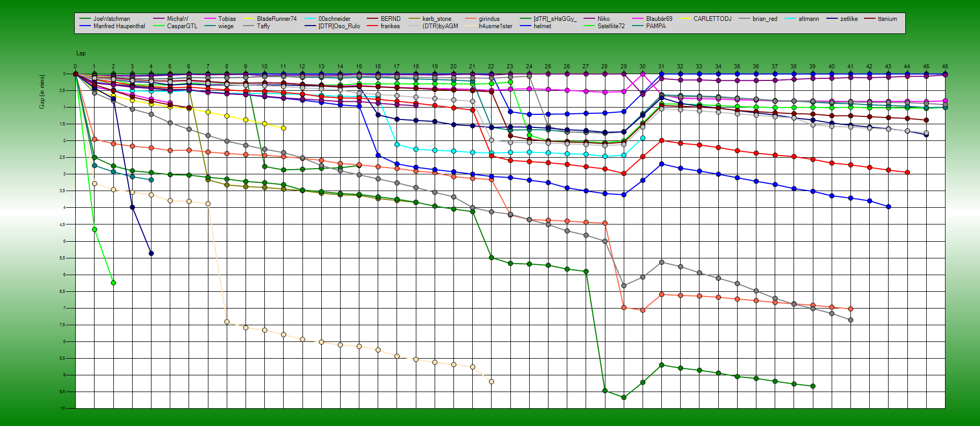Click MichaW legend label

point(178,19)
